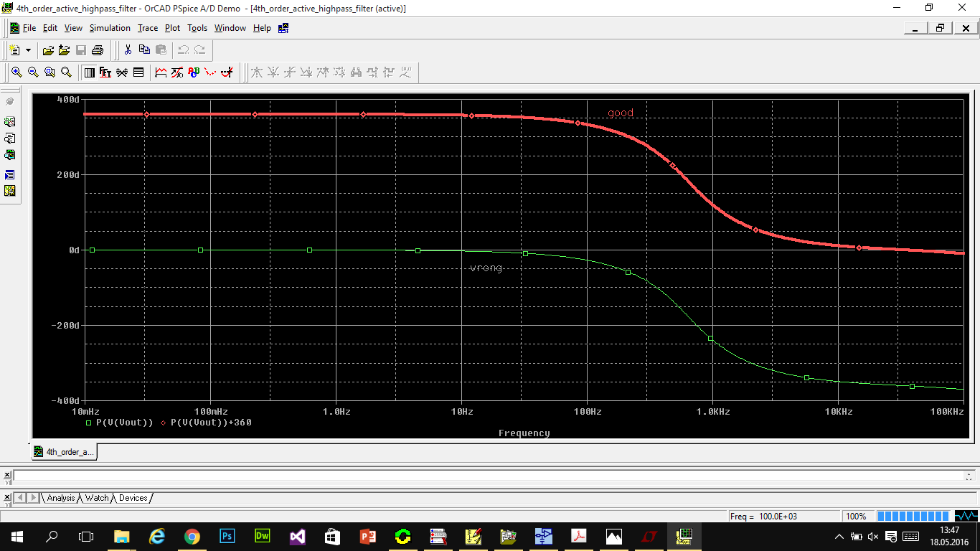Click the Frequency axis label
The width and height of the screenshot is (980, 551).
pyautogui.click(x=524, y=433)
